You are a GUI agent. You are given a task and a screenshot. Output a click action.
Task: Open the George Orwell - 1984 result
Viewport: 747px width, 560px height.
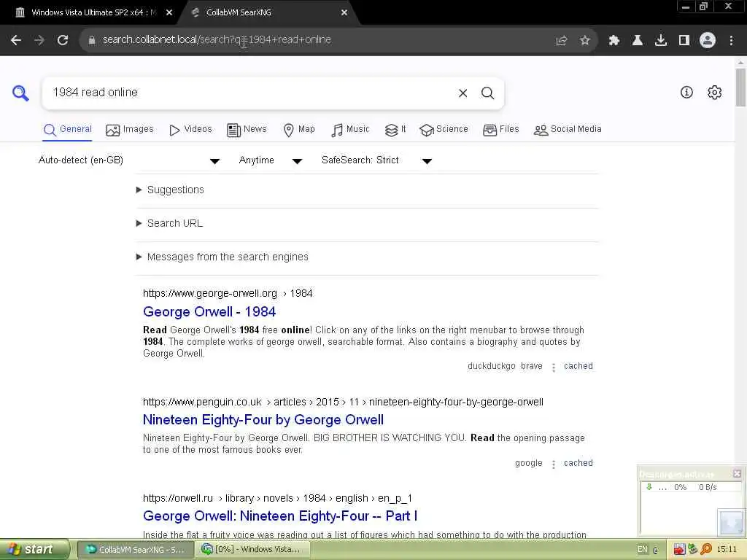click(209, 312)
